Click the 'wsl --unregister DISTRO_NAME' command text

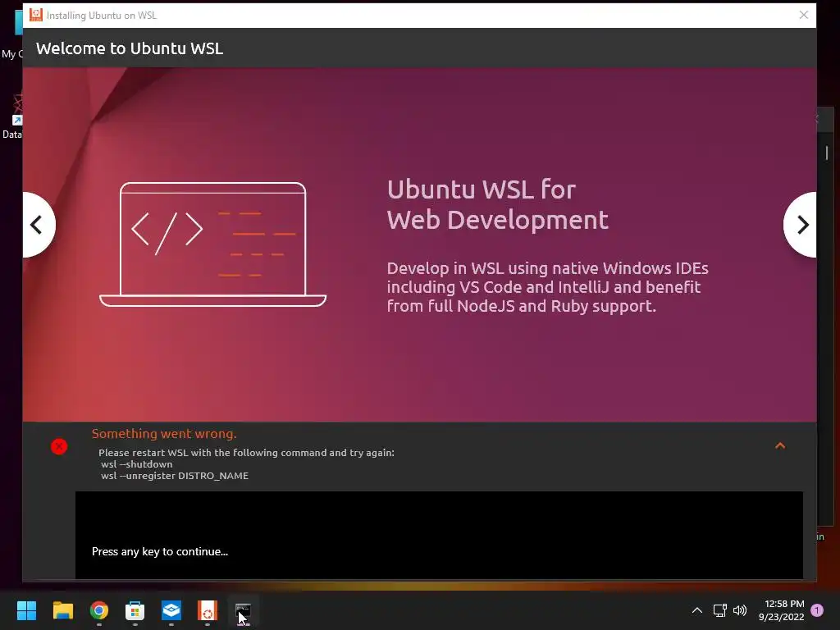175,476
